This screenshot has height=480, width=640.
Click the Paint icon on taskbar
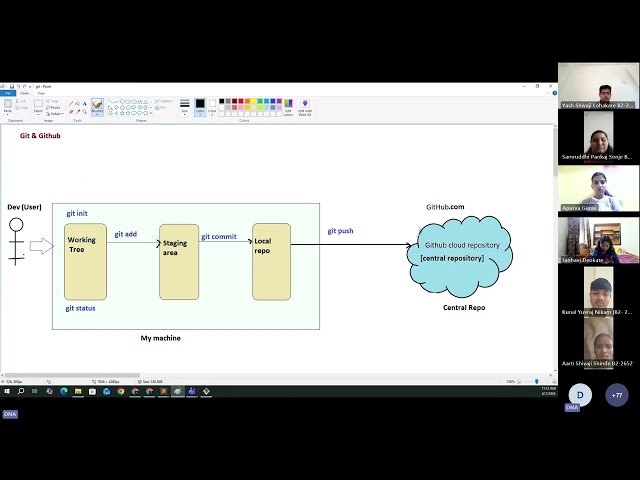coord(178,391)
